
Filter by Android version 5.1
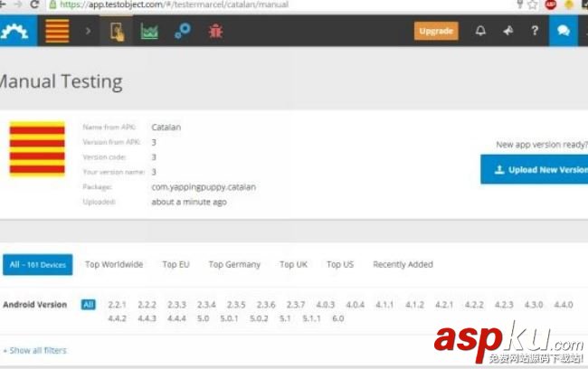tap(285, 318)
